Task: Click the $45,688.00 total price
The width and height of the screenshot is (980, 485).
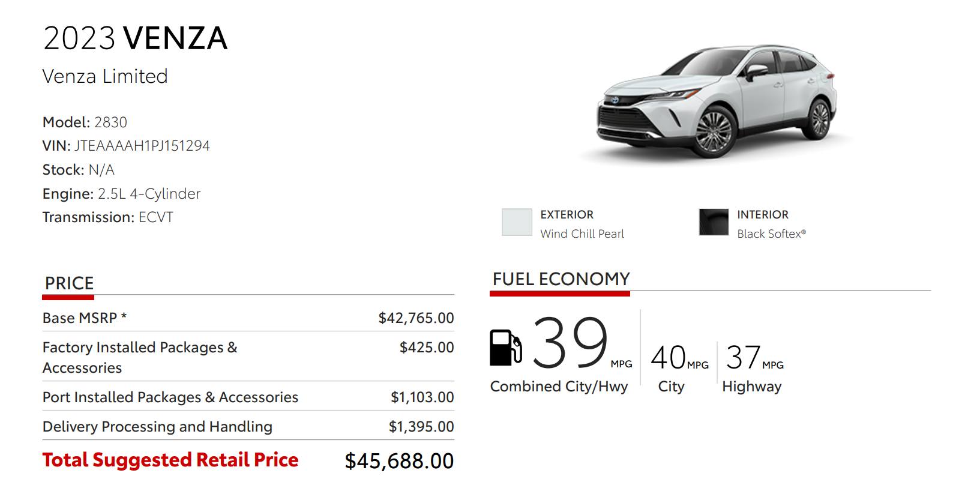Action: coord(399,461)
